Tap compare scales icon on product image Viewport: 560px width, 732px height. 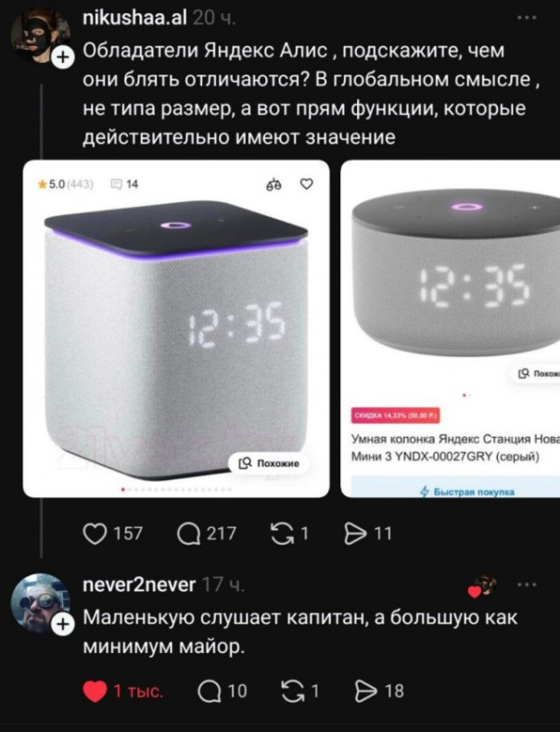(274, 185)
